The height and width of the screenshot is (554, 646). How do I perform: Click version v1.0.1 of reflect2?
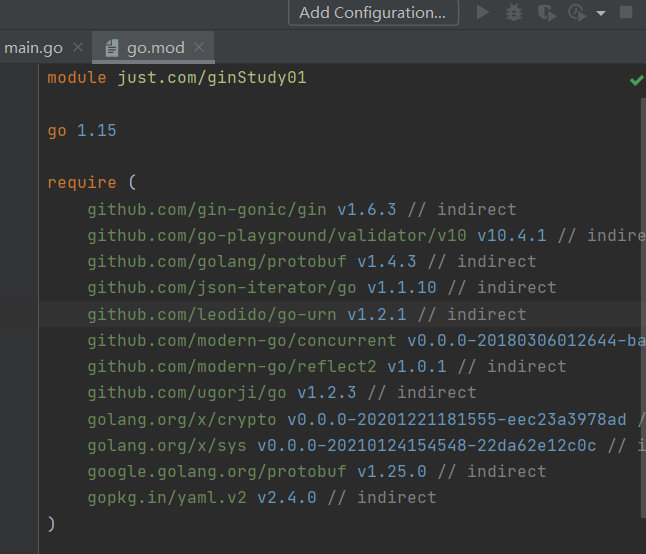pos(417,367)
